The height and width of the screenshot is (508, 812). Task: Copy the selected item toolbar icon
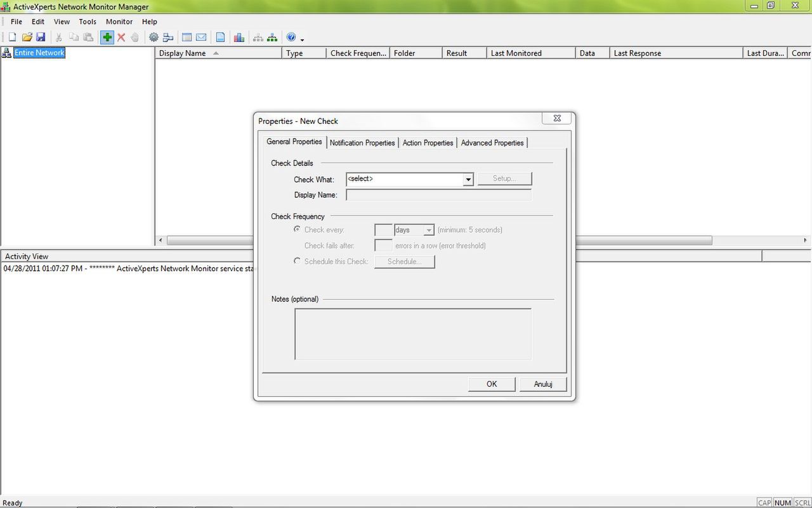tap(74, 37)
